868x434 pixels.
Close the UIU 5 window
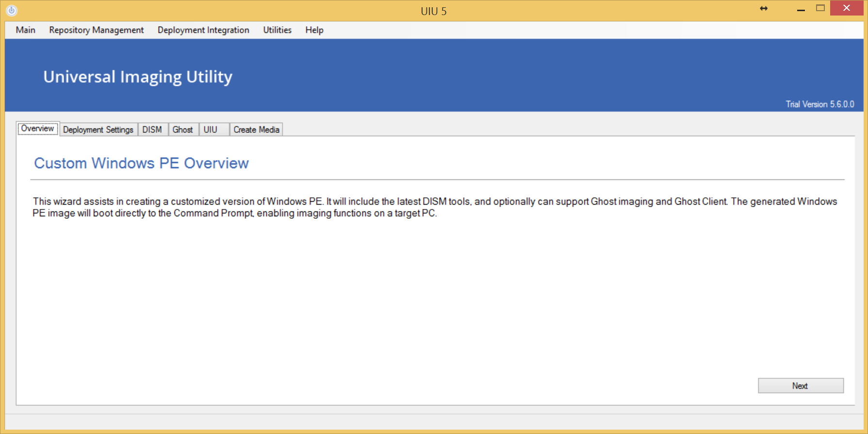847,8
